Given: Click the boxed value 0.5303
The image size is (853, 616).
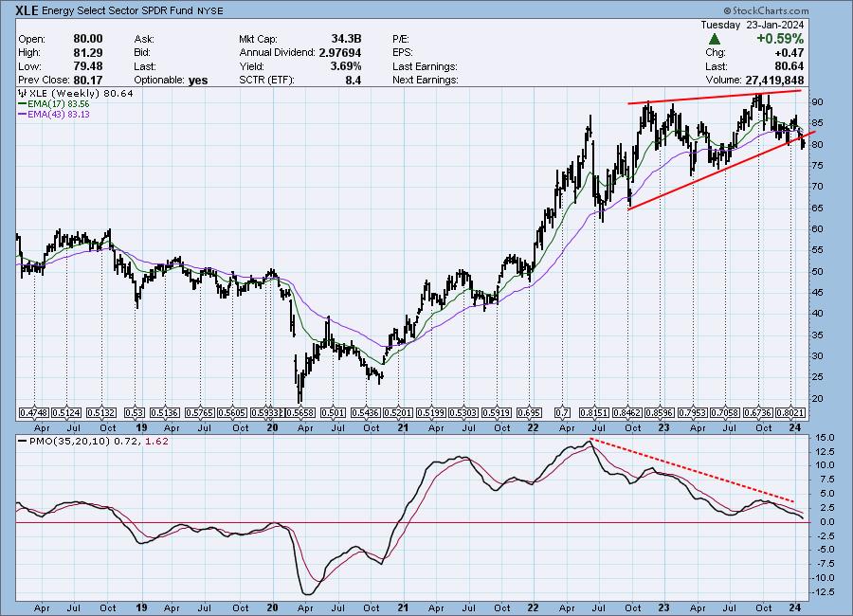Looking at the screenshot, I should (x=463, y=413).
